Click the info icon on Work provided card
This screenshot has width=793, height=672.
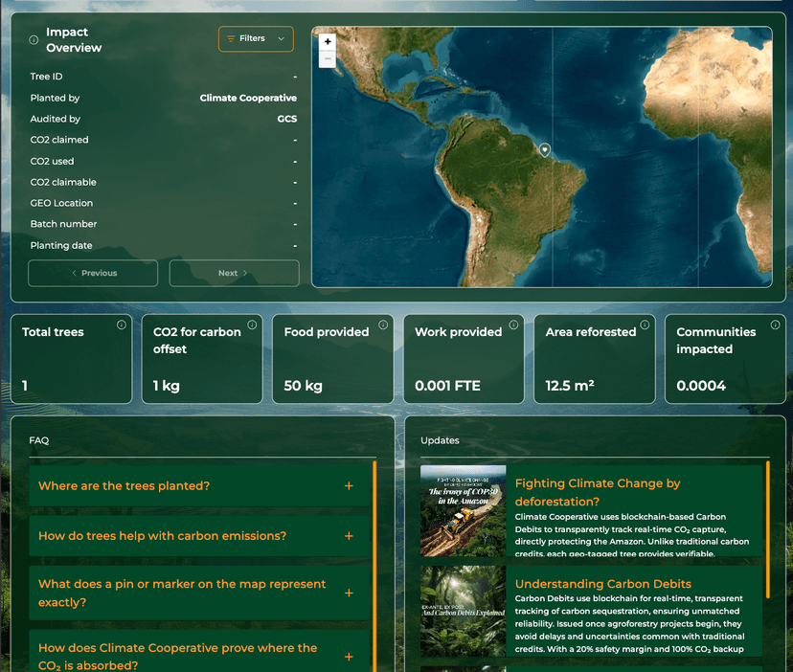[x=514, y=324]
